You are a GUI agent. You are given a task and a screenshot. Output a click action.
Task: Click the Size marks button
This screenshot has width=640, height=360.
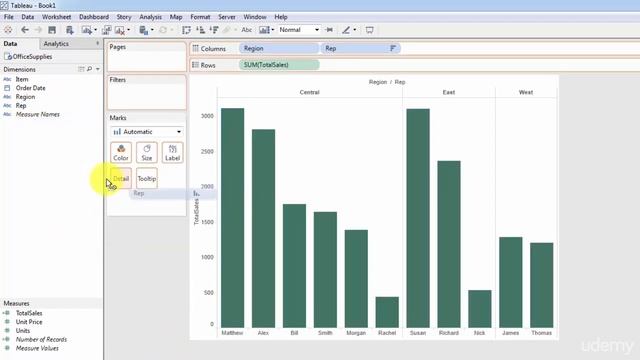(x=147, y=153)
